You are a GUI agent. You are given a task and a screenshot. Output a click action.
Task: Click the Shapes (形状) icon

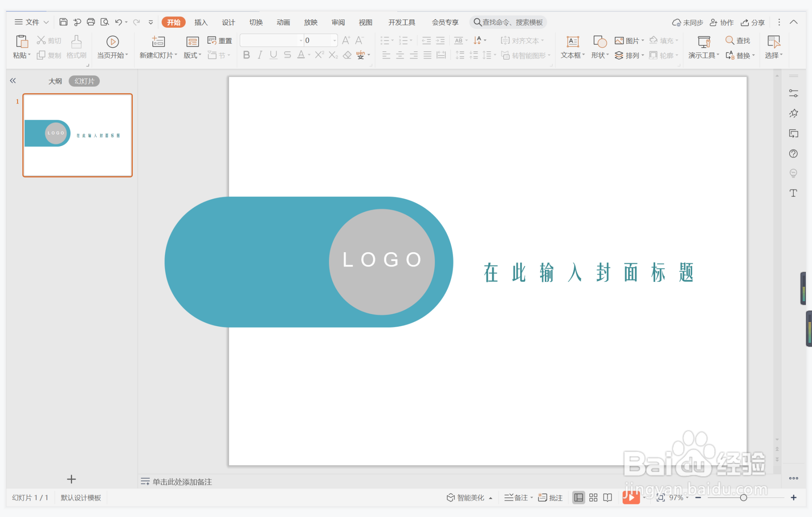pyautogui.click(x=599, y=42)
